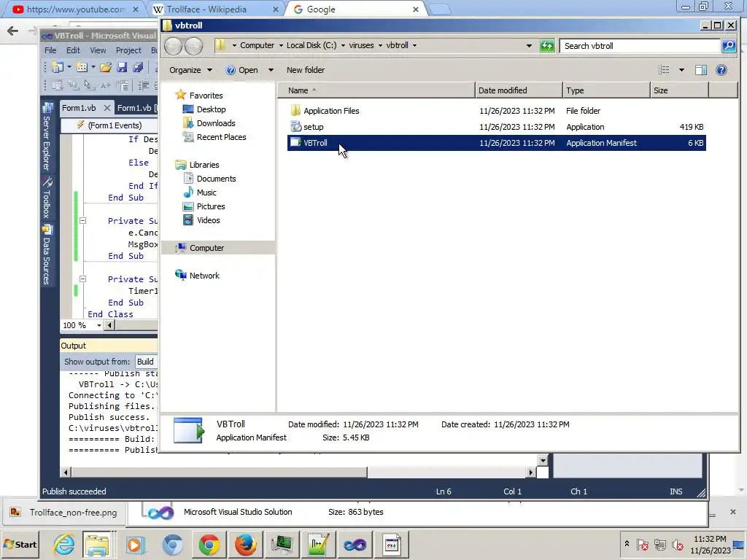Select the VBTroll application manifest file
This screenshot has width=747, height=560.
[x=496, y=143]
